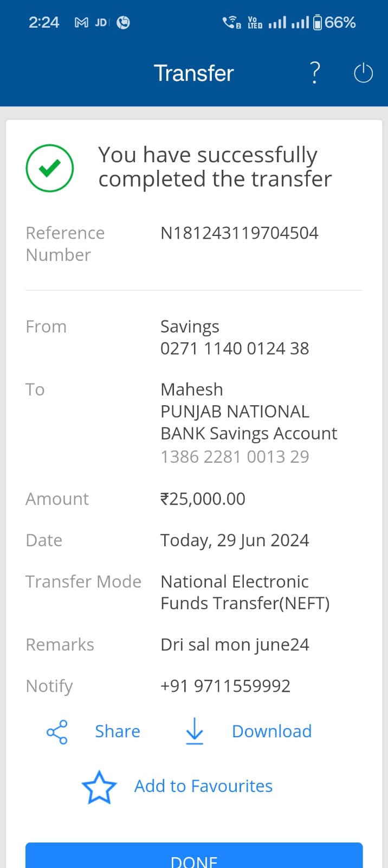
Task: Tap the Download link text
Action: click(x=271, y=731)
